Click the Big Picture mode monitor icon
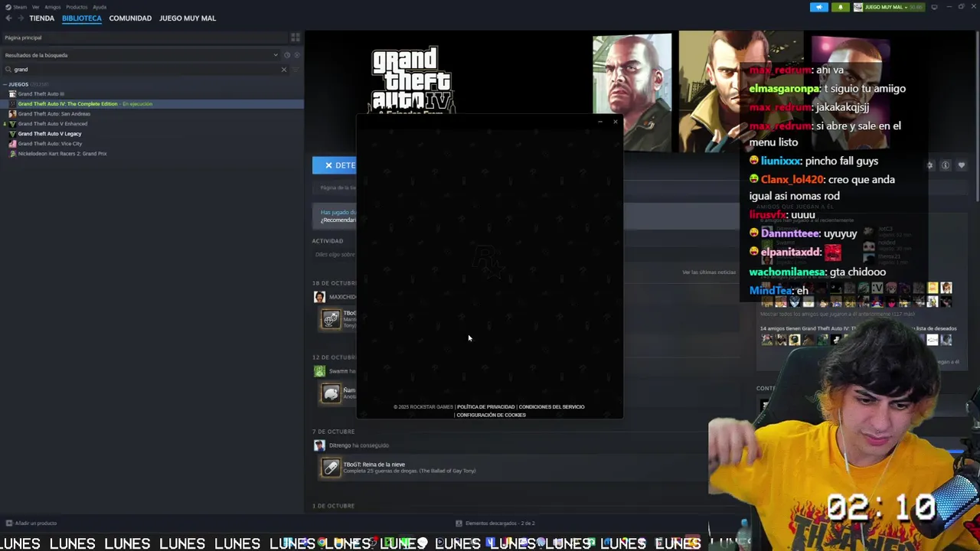980x551 pixels. pos(934,7)
